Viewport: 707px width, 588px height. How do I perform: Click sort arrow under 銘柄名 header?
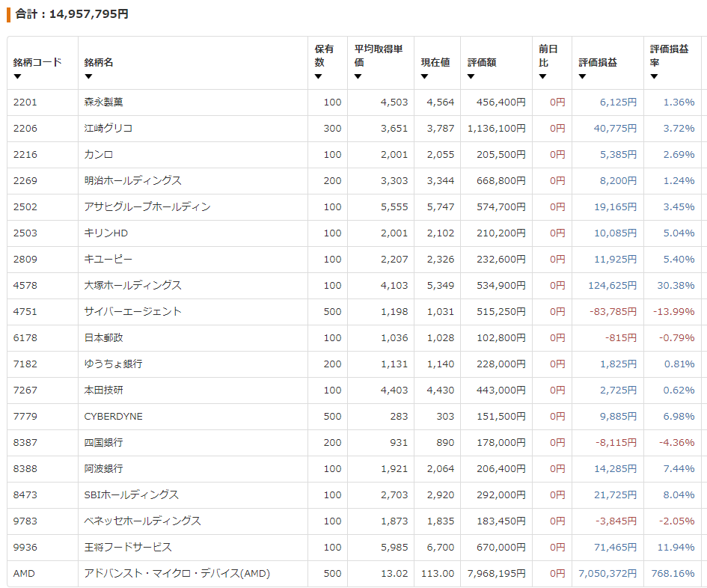[x=88, y=76]
